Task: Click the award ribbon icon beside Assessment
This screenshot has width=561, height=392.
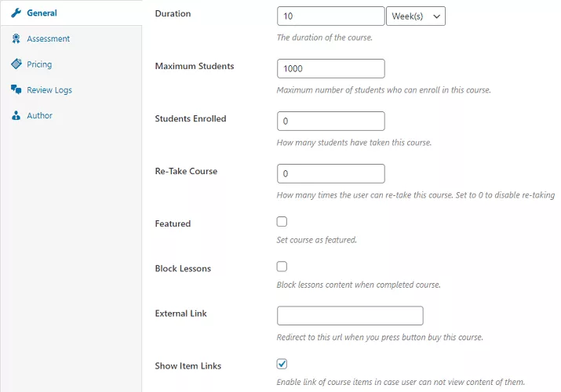Action: tap(16, 38)
